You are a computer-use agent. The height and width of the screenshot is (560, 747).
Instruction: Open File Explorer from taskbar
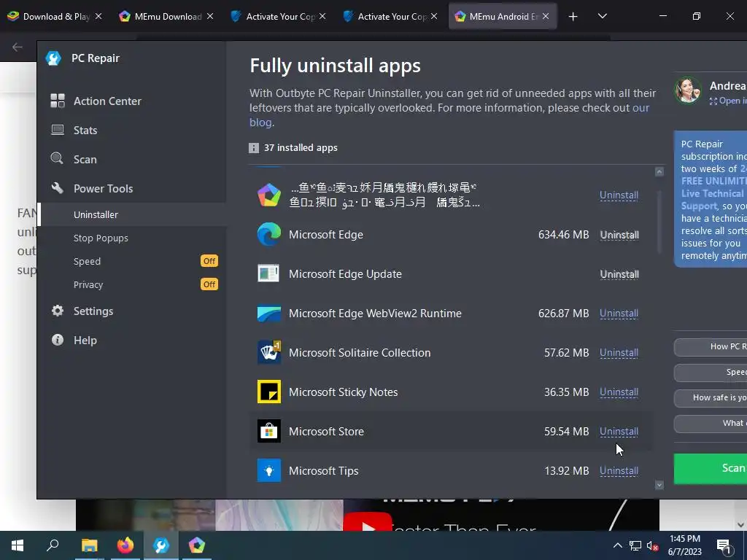click(89, 545)
